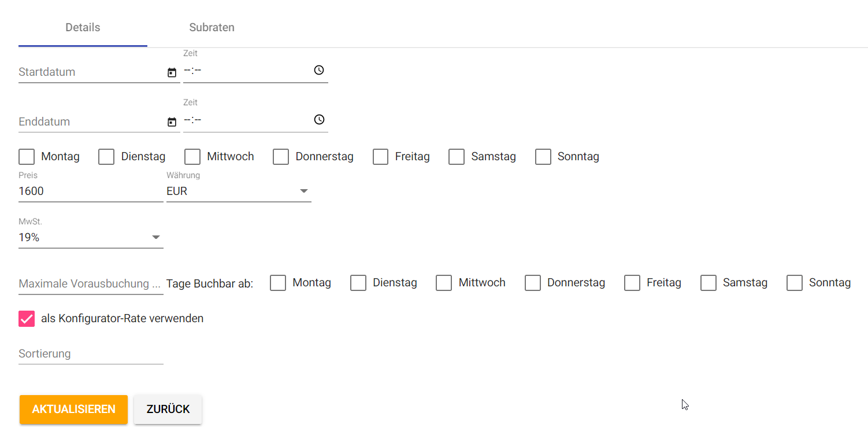Screen dimensions: 868x435
Task: Tick Montag under Tage Buchbar ab
Action: (278, 283)
